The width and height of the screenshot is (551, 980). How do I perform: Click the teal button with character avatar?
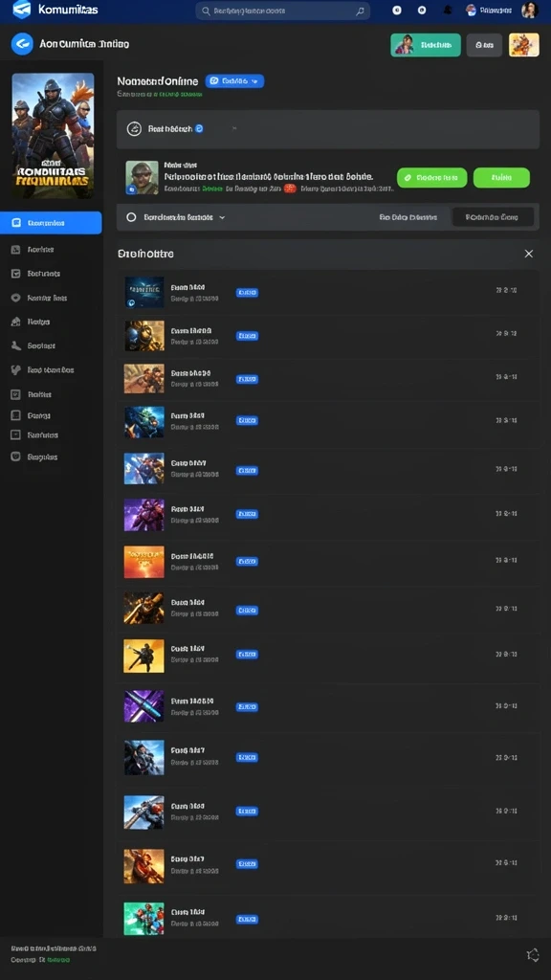[426, 45]
